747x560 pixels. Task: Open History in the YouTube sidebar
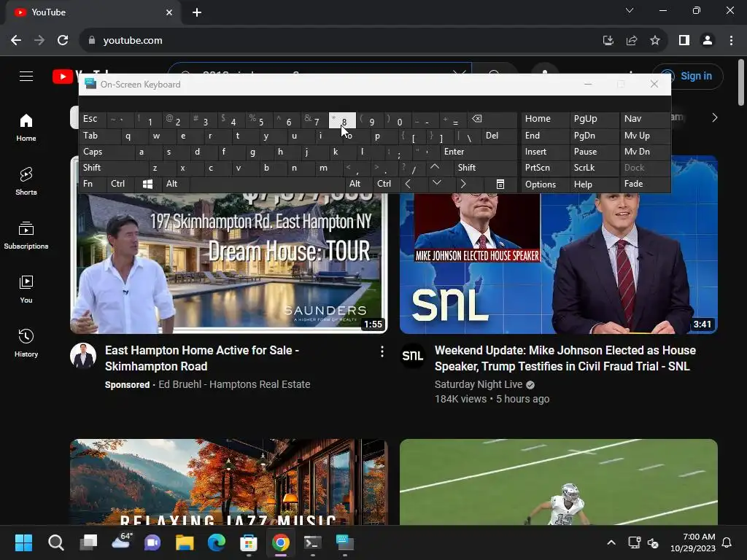point(26,343)
